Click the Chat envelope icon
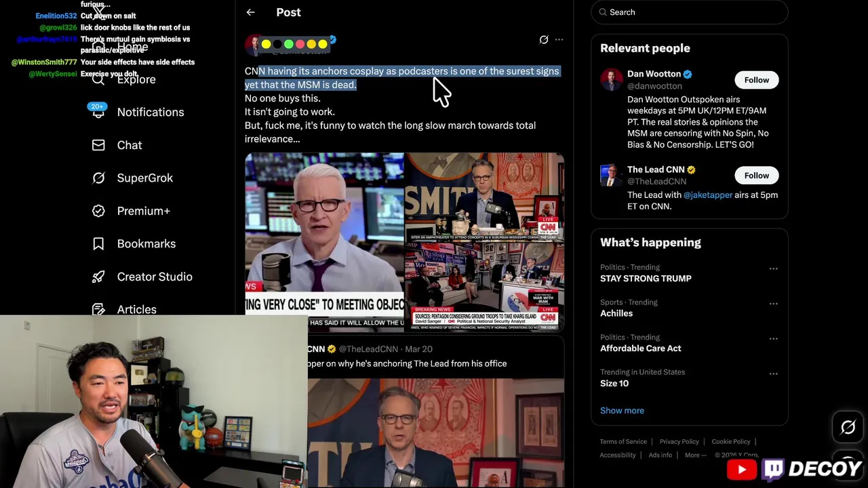This screenshot has height=488, width=868. pos(98,145)
